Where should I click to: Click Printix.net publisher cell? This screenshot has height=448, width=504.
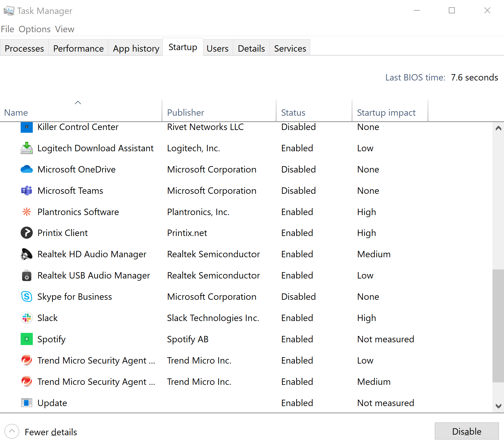[x=187, y=233]
